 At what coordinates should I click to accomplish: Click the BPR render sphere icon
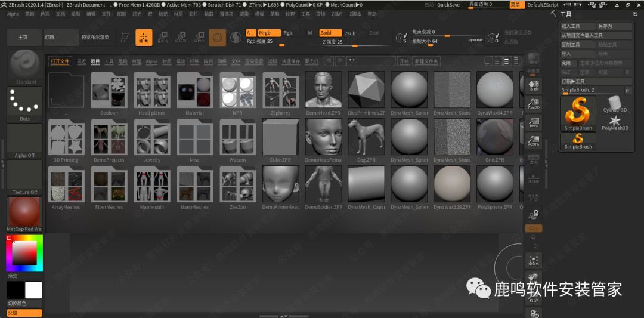pos(534,58)
